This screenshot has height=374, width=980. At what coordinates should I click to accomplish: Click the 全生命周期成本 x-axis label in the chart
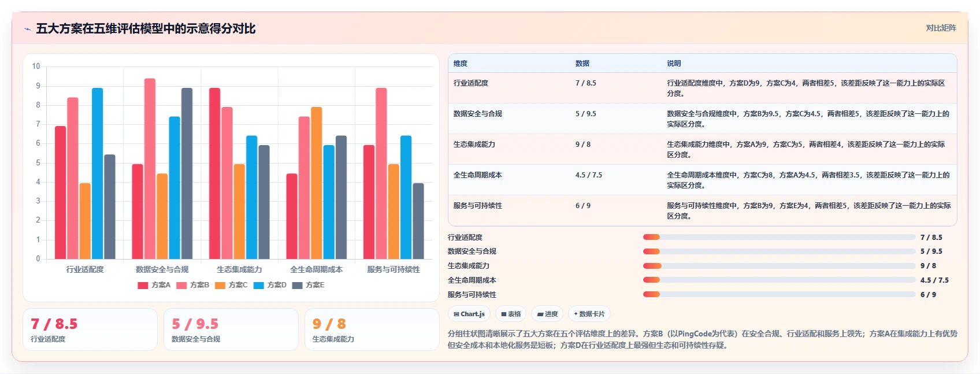[317, 269]
